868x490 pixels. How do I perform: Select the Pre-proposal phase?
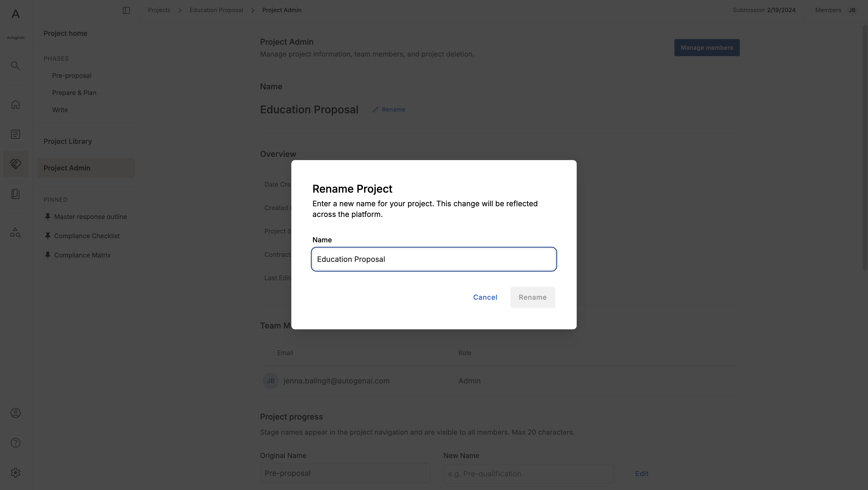(72, 75)
